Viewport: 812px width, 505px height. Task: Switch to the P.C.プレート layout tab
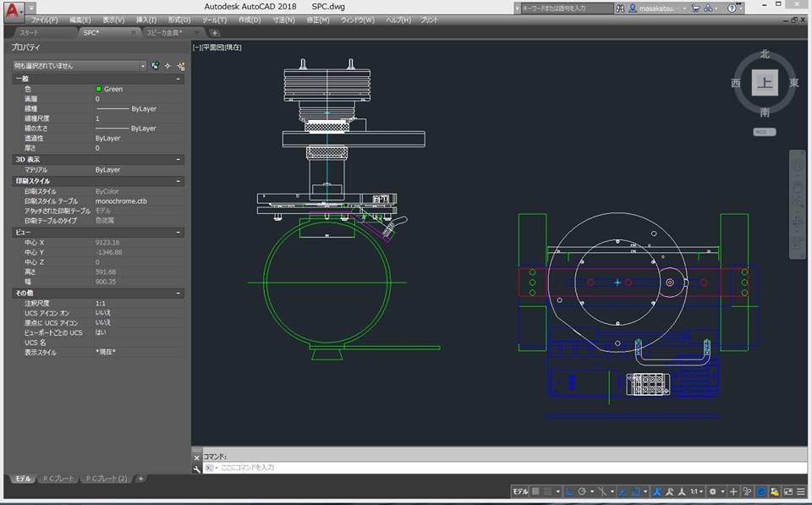58,479
